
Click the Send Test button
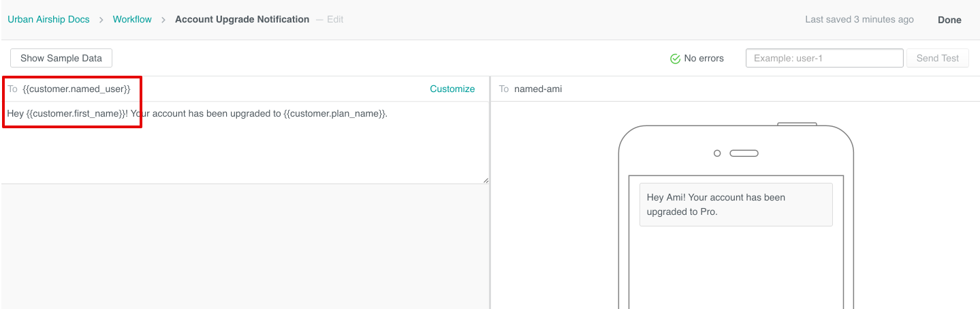coord(937,58)
